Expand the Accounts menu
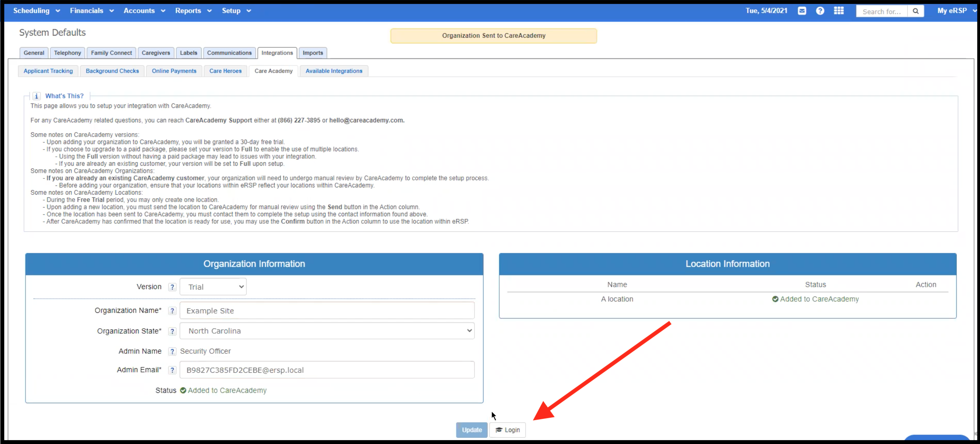This screenshot has height=444, width=980. [144, 11]
